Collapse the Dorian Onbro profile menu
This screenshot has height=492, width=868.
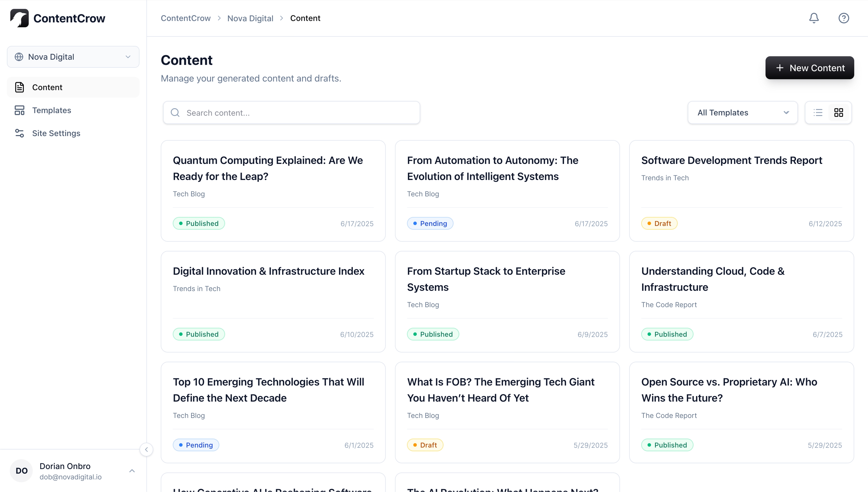[132, 471]
